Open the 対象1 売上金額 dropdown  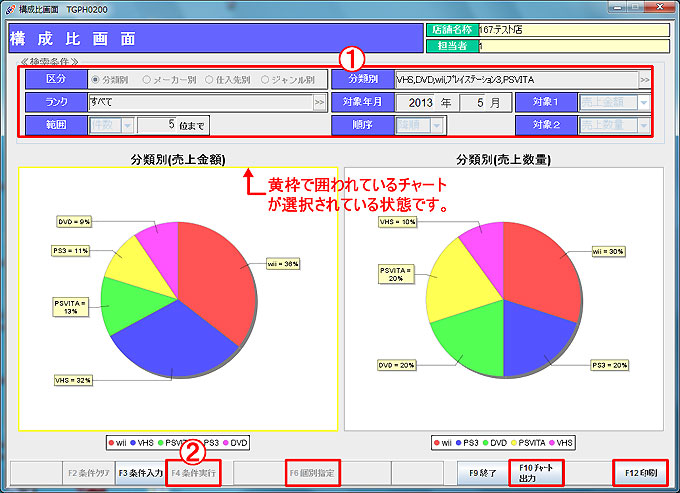click(x=644, y=103)
